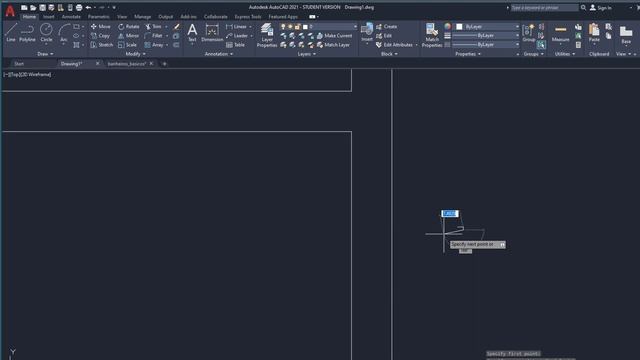Expand the Utilities panel dropdown
This screenshot has height=360, width=640.
point(565,54)
